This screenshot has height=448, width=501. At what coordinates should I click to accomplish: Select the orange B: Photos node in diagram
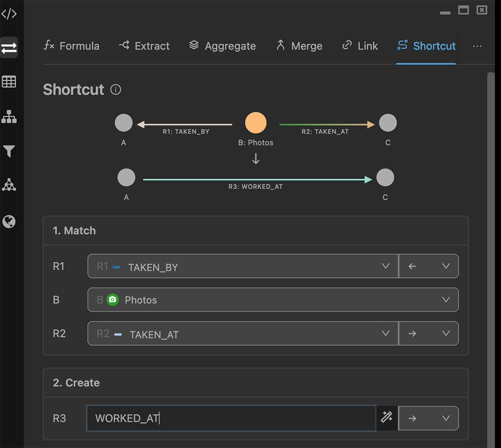[x=256, y=123]
